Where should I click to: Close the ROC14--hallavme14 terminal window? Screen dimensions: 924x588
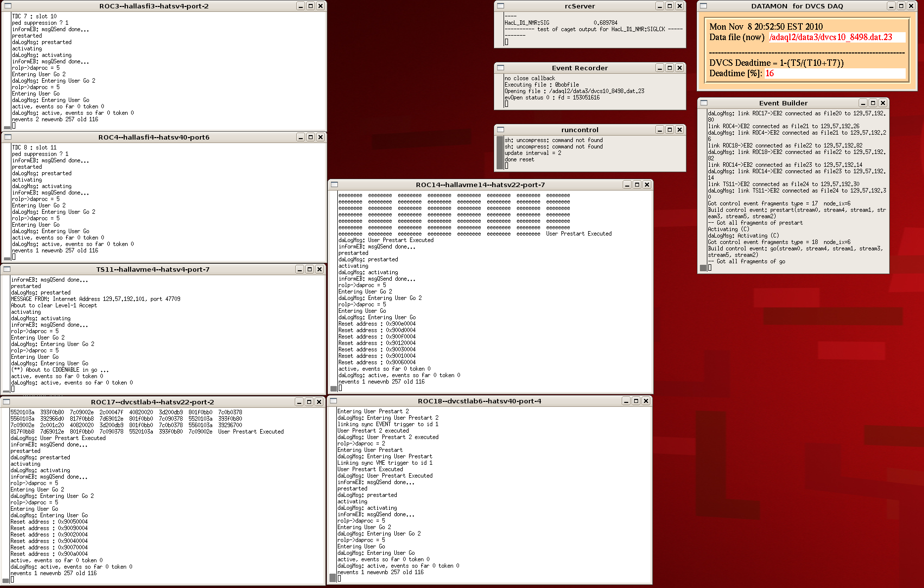tap(647, 185)
